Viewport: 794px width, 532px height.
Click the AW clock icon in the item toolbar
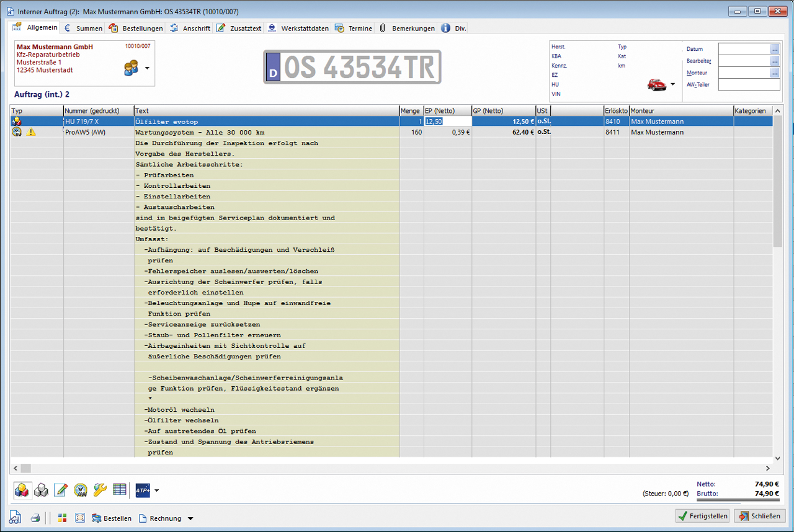(x=80, y=490)
